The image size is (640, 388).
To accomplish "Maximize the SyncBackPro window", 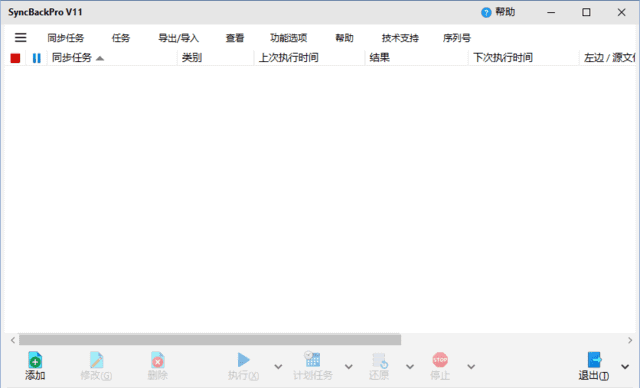I will (586, 13).
